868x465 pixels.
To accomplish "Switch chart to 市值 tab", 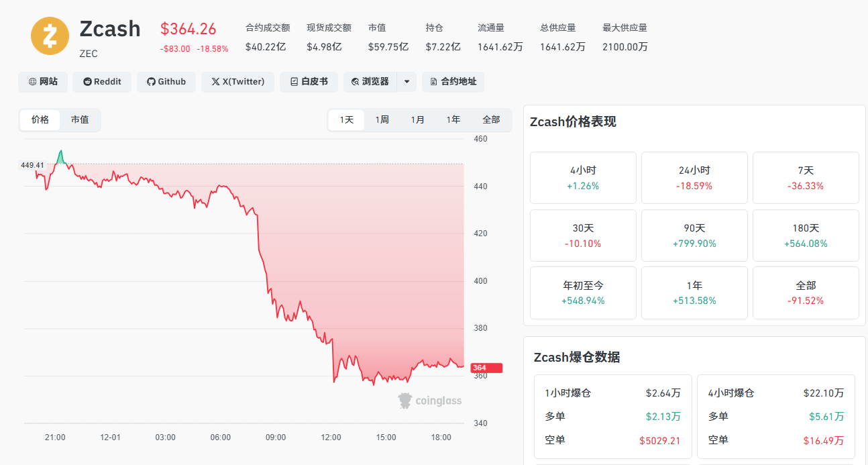I will (x=80, y=120).
